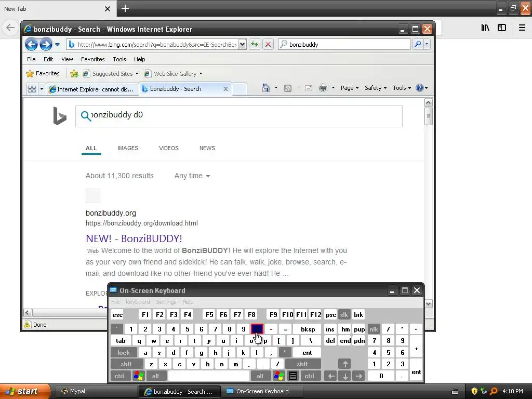Toggle the left ctrl key
Image resolution: width=532 pixels, height=399 pixels.
click(119, 376)
